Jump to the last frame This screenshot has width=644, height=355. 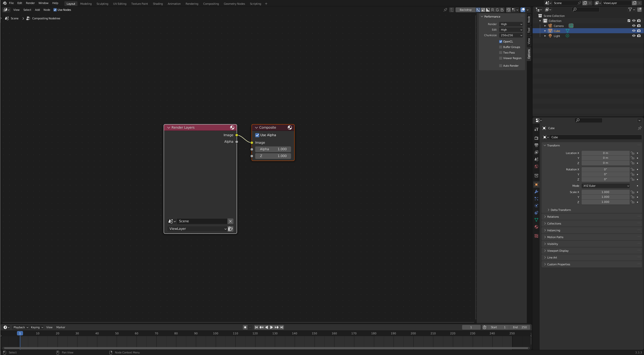[282, 327]
